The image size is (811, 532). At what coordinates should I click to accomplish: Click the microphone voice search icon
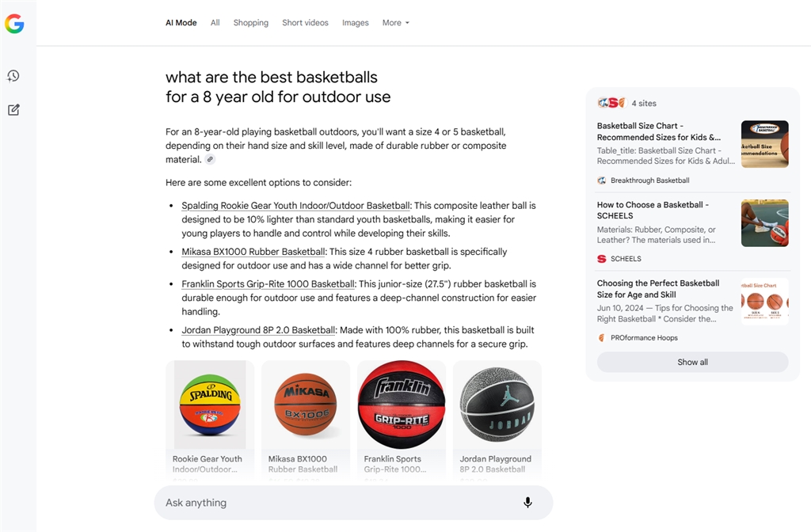527,503
